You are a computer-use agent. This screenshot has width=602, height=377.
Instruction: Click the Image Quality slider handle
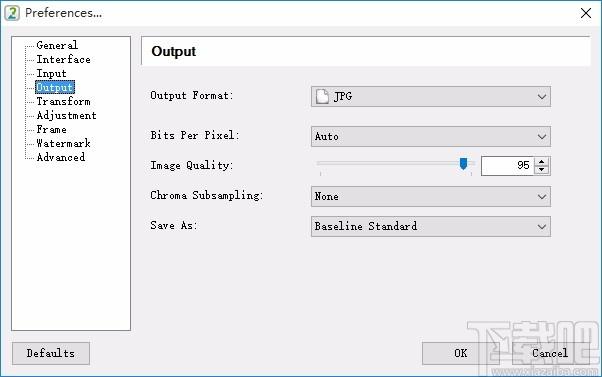(463, 164)
